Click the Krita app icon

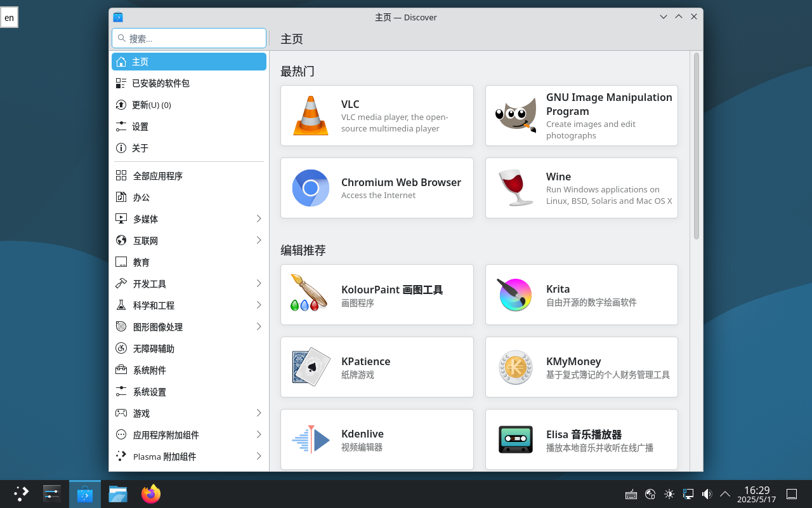[515, 295]
